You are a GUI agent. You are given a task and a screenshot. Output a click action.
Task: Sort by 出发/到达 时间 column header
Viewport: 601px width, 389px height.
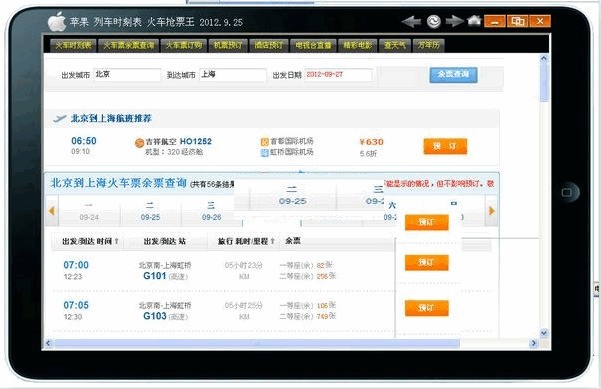pos(90,241)
